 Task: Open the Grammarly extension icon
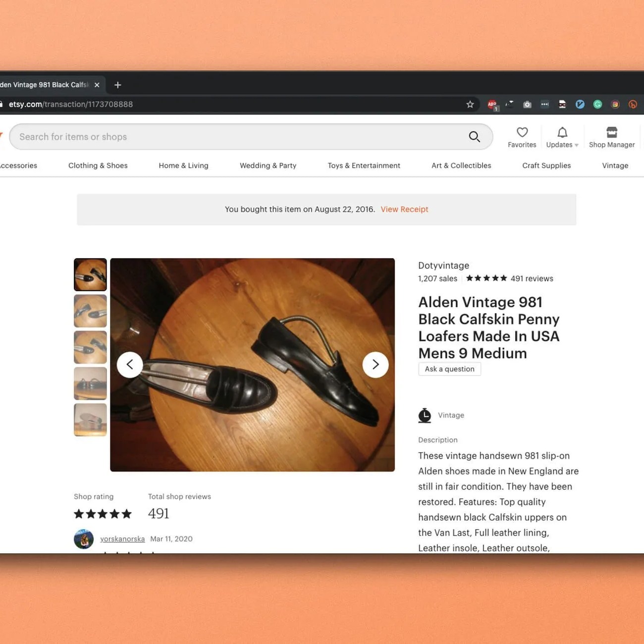point(597,105)
